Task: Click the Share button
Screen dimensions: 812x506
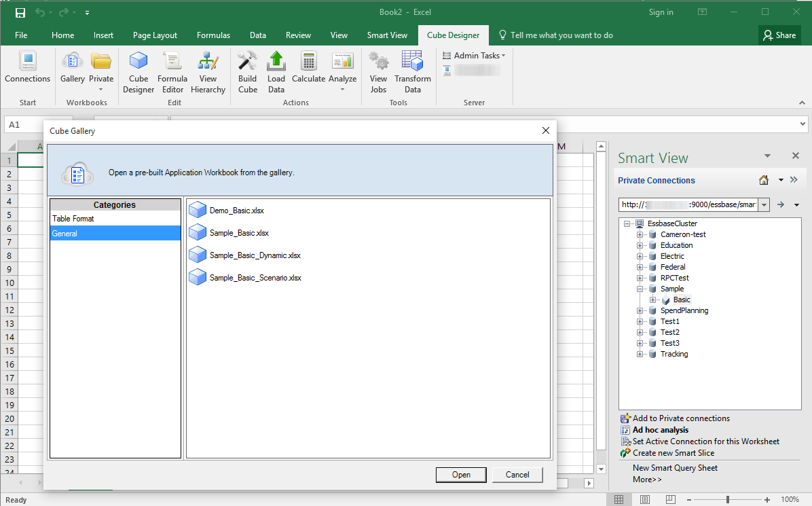Action: tap(779, 35)
